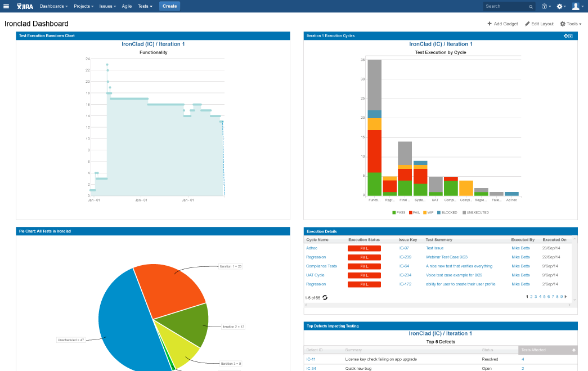Sort by the Cycle Name column header
The width and height of the screenshot is (588, 371).
(x=317, y=240)
